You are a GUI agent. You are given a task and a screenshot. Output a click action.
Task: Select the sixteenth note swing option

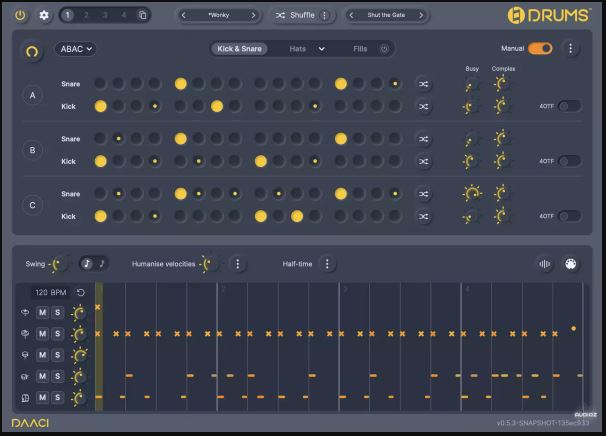point(102,264)
